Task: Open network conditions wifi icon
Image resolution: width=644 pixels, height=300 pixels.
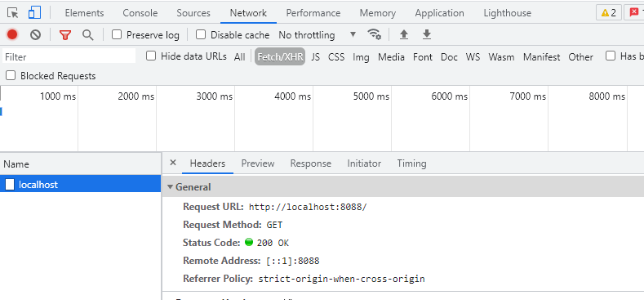Action: click(x=374, y=34)
